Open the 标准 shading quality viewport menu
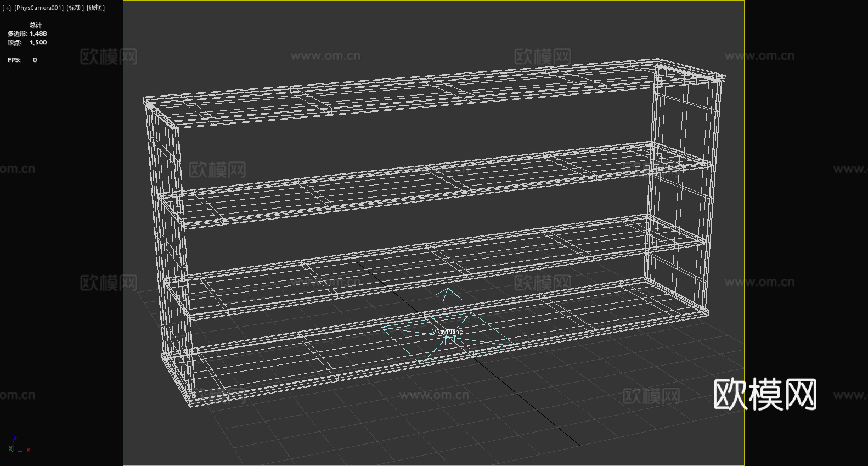Image resolution: width=868 pixels, height=466 pixels. 76,8
